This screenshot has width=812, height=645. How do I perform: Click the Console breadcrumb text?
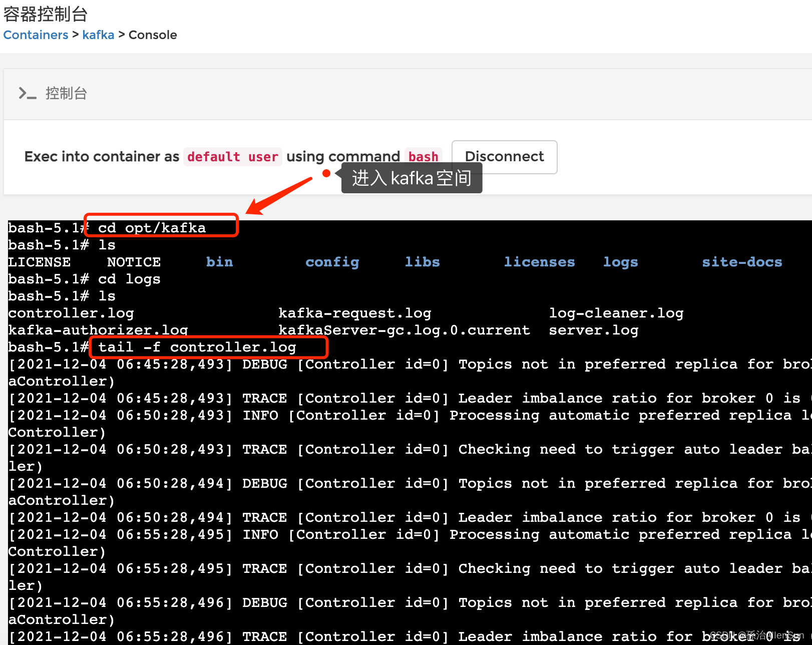(x=153, y=35)
